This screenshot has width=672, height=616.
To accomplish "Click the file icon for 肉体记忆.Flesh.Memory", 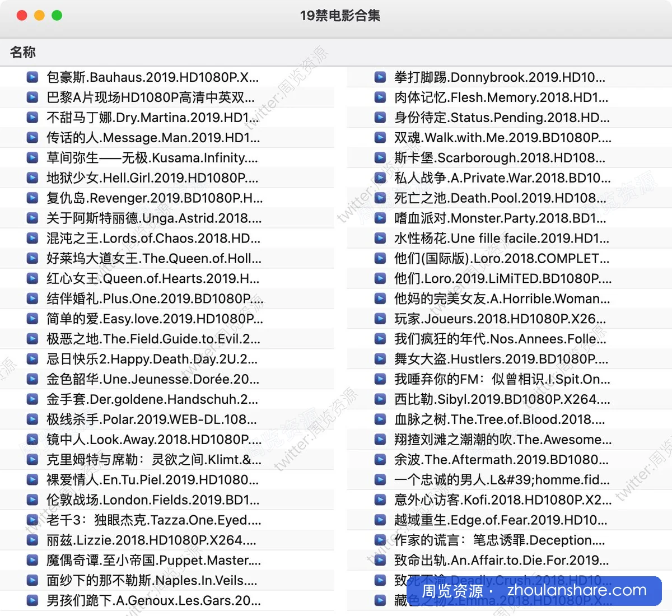I will [380, 97].
